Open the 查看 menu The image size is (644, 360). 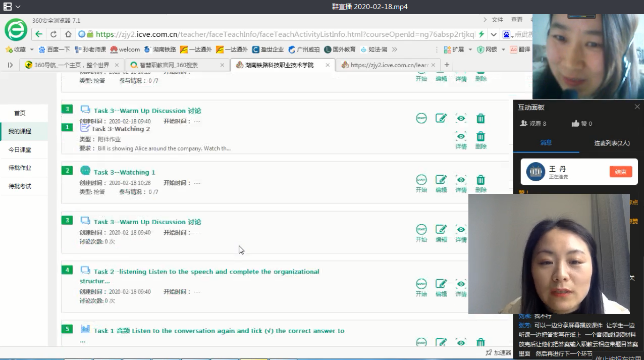click(x=517, y=20)
